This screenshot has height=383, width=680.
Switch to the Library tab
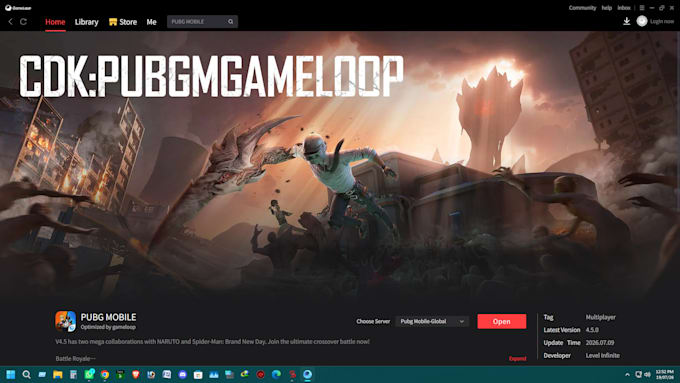86,22
